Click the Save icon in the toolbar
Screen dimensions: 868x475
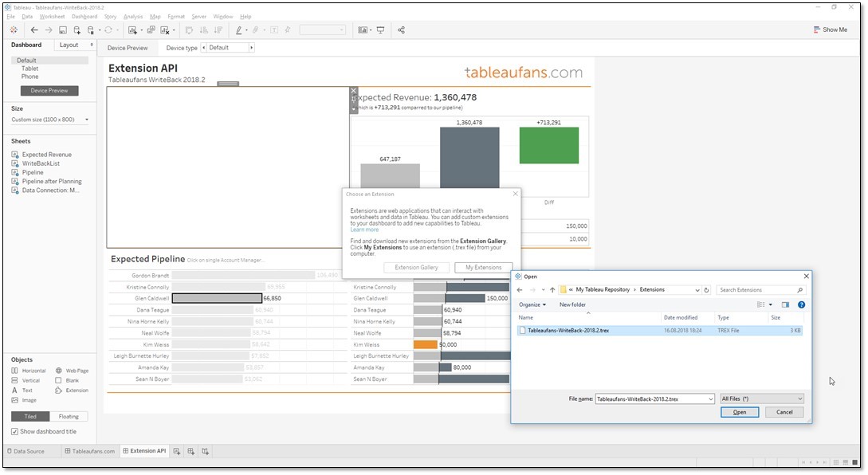[x=63, y=29]
